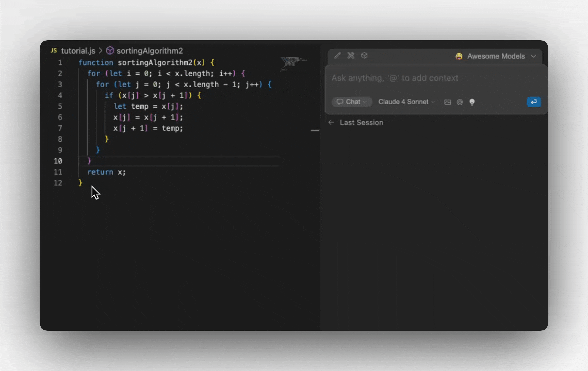Click the chat bubble icon on the Chat selector

click(x=341, y=102)
